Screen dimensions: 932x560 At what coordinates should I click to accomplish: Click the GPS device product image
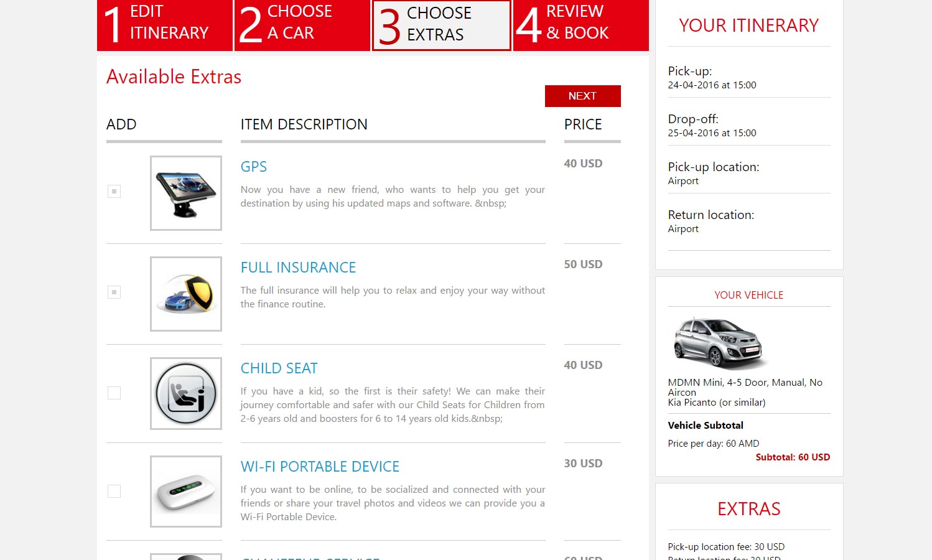[x=186, y=193]
